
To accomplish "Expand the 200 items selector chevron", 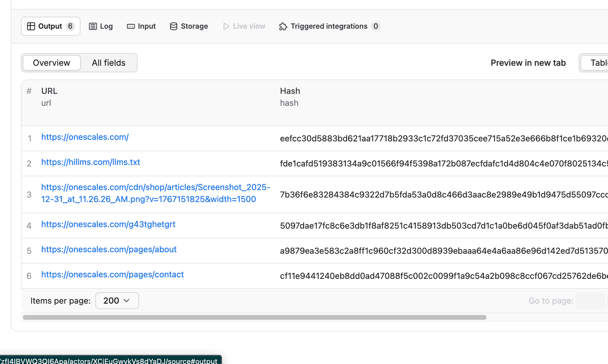I will coord(126,300).
